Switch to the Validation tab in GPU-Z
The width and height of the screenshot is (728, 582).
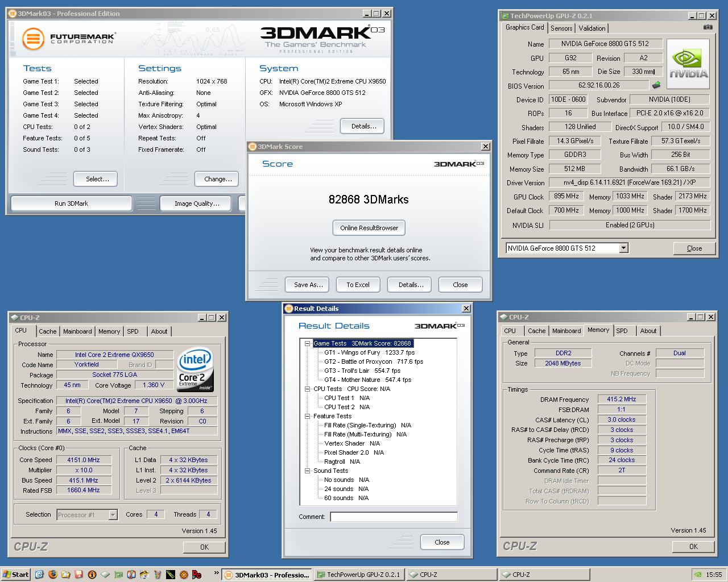coord(592,28)
